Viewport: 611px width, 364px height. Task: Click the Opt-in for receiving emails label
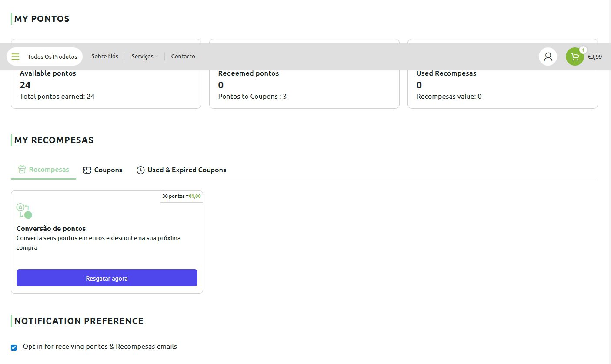click(100, 347)
